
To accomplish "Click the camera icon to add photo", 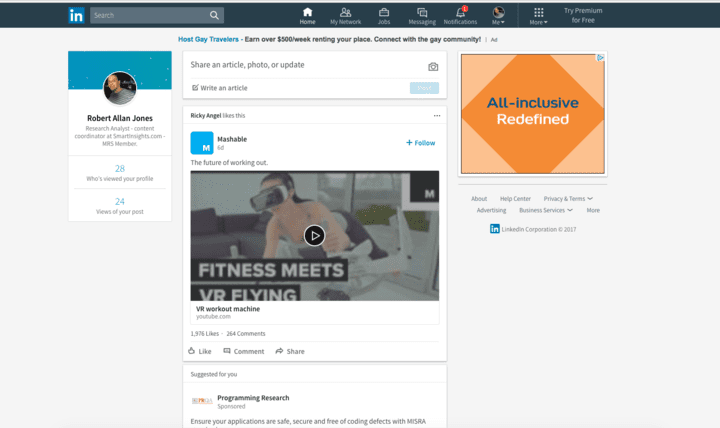I will pyautogui.click(x=433, y=67).
